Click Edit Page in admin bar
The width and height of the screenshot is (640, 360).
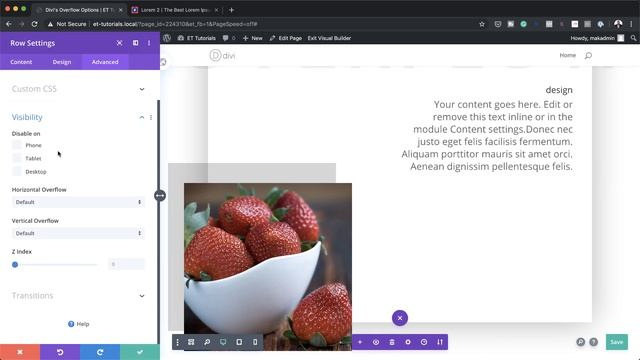(286, 38)
